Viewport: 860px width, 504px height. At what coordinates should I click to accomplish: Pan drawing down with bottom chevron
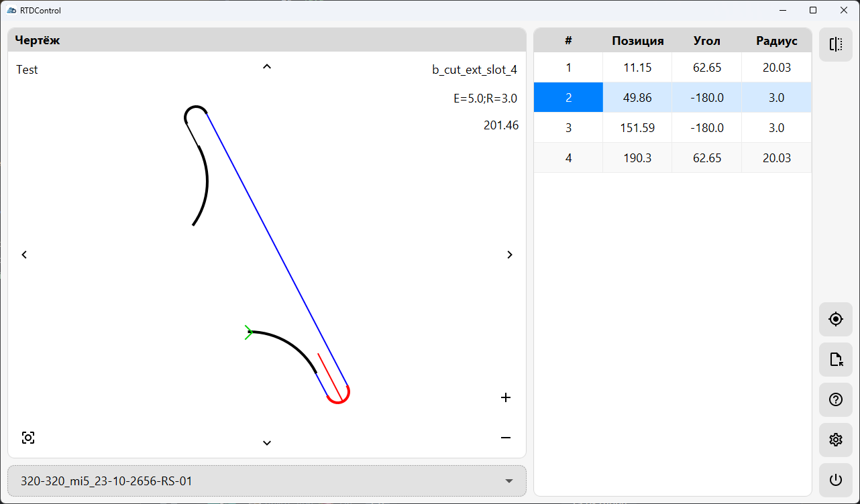click(x=267, y=442)
